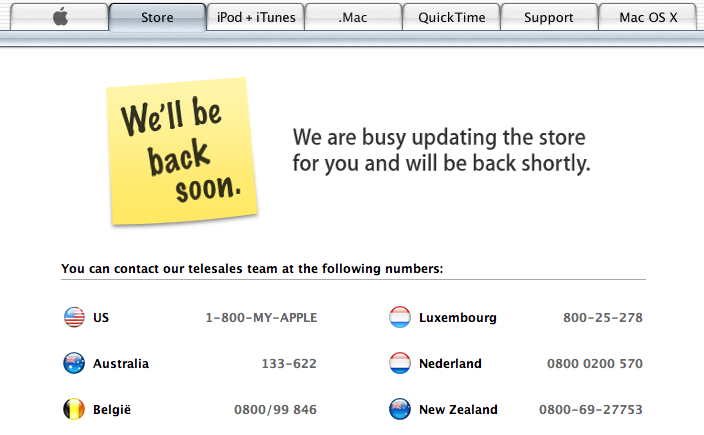Click the Australia flag icon
The width and height of the screenshot is (704, 435).
click(74, 363)
